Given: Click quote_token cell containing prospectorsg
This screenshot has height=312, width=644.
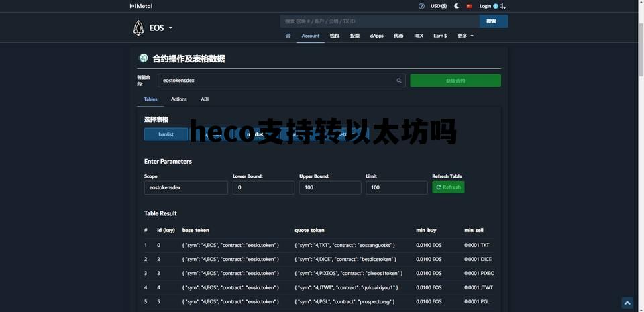Looking at the screenshot, I should click(345, 302).
